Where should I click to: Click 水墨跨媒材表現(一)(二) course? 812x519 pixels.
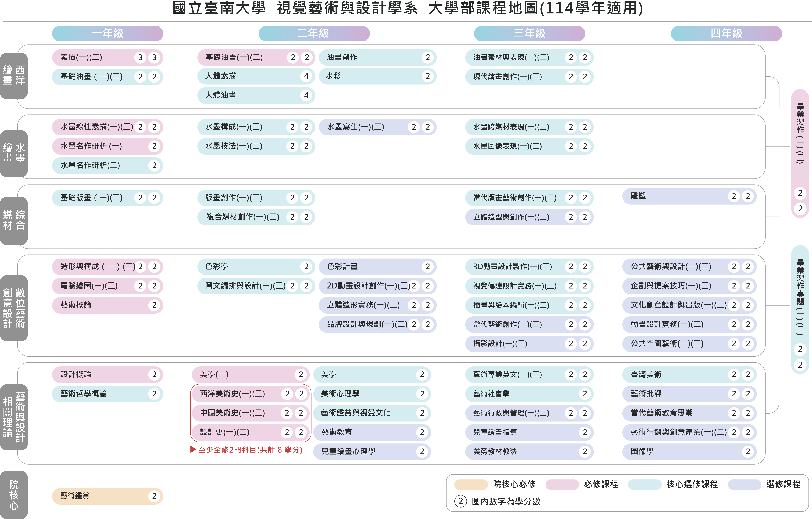[529, 127]
